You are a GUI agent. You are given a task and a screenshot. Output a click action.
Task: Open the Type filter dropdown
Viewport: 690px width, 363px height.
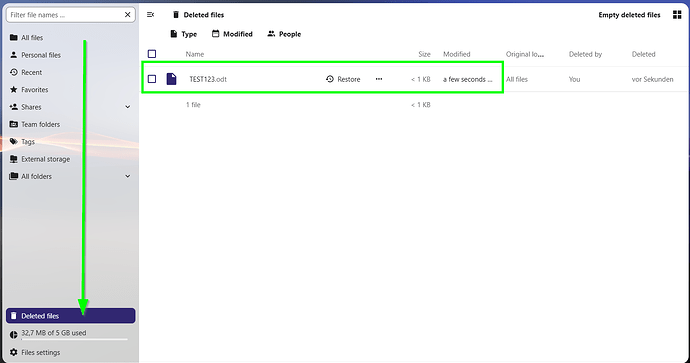coord(184,34)
